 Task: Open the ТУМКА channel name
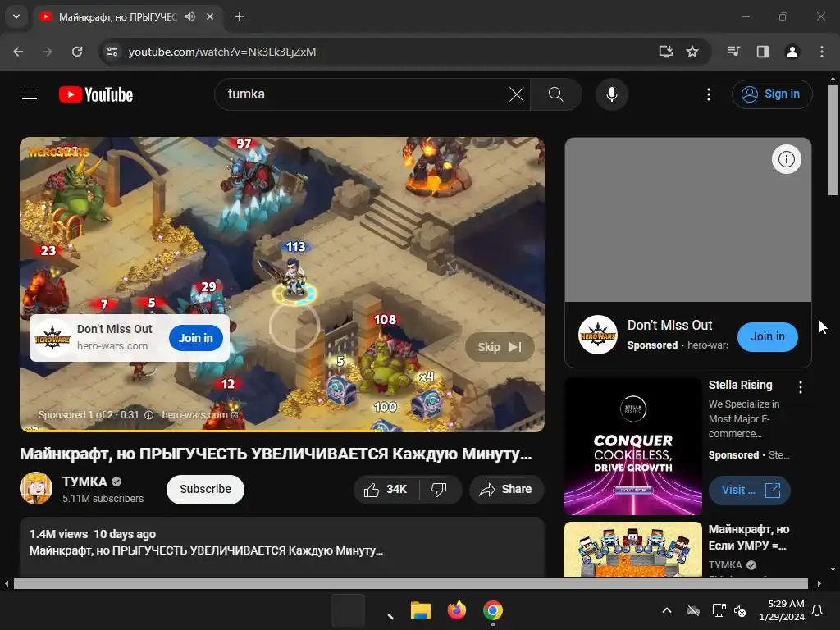(84, 482)
